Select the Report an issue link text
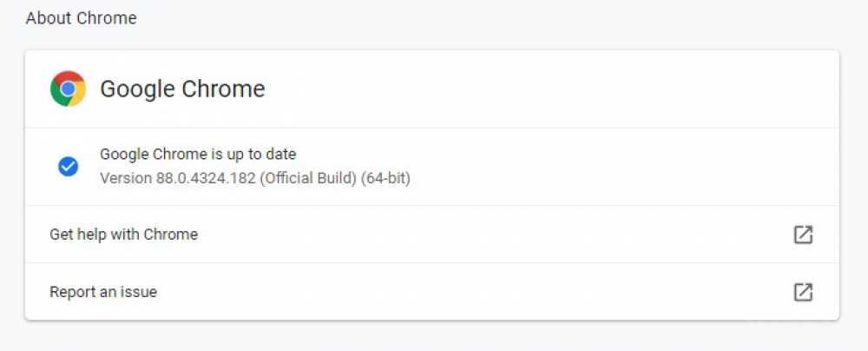This screenshot has height=351, width=868. [x=103, y=292]
